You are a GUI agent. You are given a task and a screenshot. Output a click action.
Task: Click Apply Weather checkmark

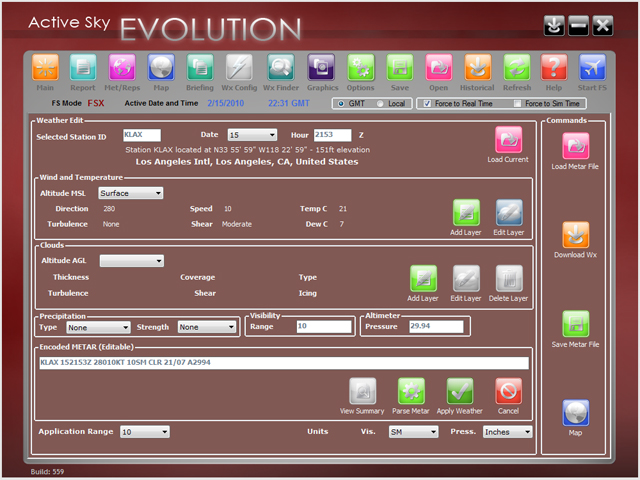click(x=460, y=391)
